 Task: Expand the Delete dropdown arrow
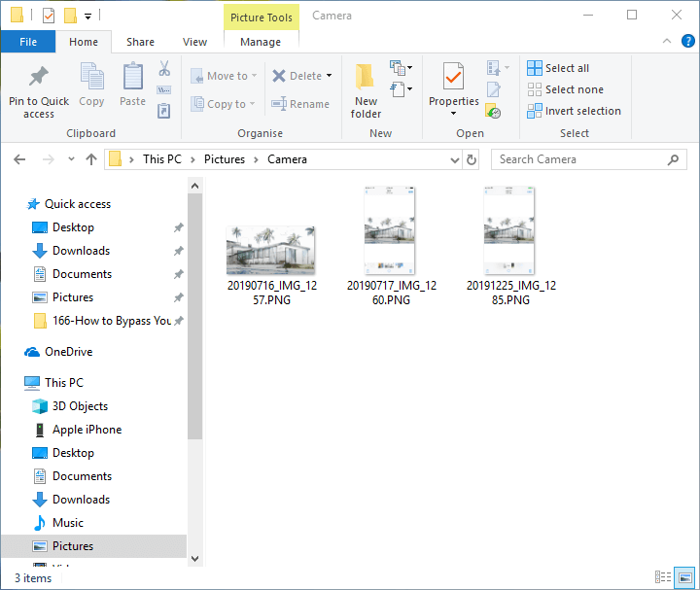tap(329, 76)
